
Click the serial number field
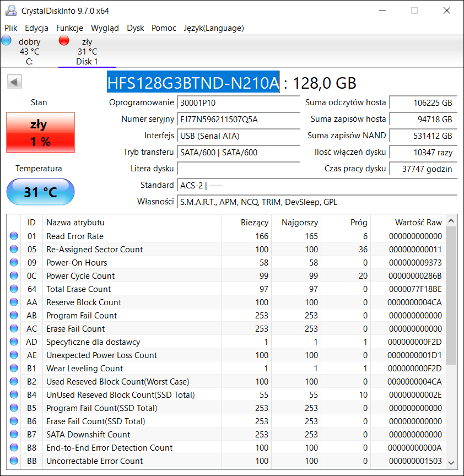click(239, 120)
